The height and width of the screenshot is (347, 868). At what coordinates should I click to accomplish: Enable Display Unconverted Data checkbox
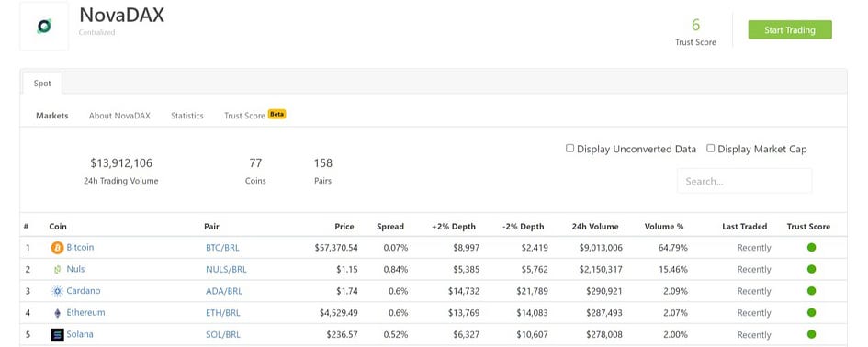tap(569, 149)
